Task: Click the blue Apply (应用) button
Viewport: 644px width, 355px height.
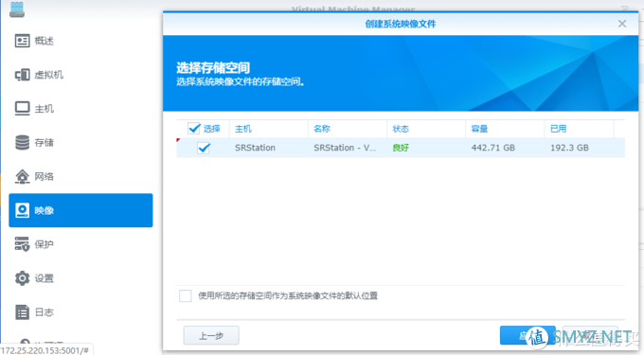Action: click(x=528, y=336)
